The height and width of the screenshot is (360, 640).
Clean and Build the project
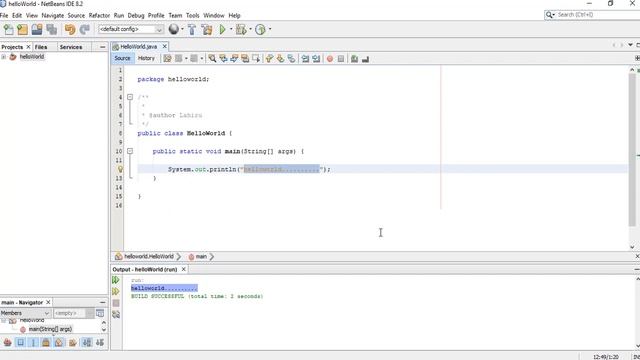207,29
